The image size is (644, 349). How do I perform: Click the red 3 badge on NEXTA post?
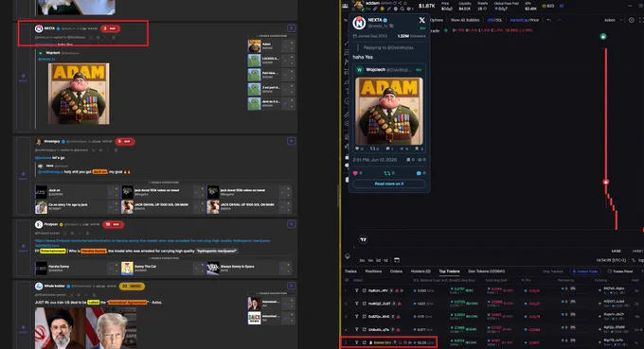(x=110, y=28)
